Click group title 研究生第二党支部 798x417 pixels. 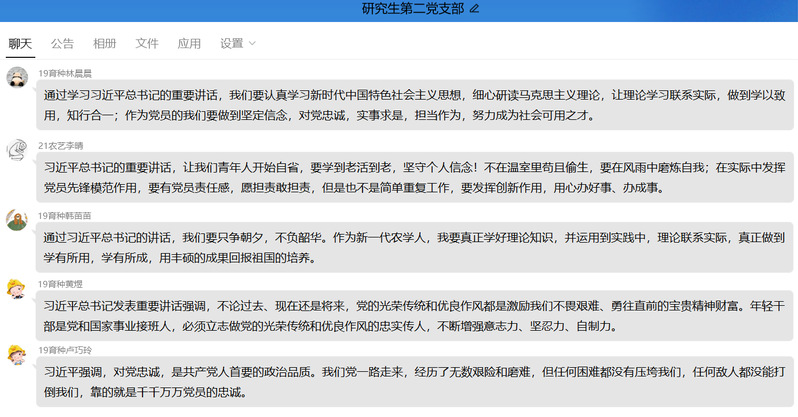(413, 9)
